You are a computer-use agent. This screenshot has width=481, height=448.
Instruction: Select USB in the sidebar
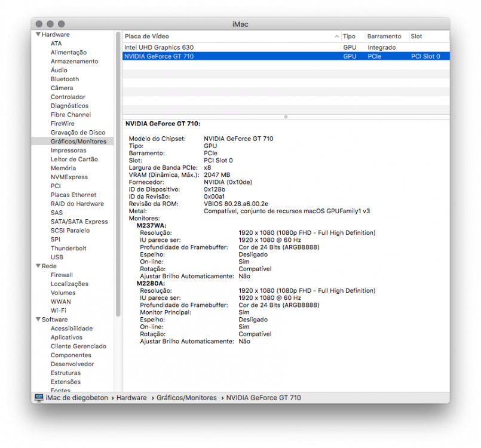click(x=57, y=257)
